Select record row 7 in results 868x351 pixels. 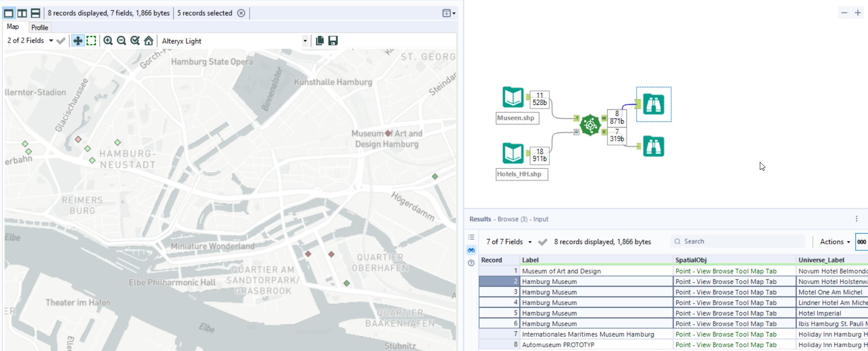pyautogui.click(x=499, y=334)
